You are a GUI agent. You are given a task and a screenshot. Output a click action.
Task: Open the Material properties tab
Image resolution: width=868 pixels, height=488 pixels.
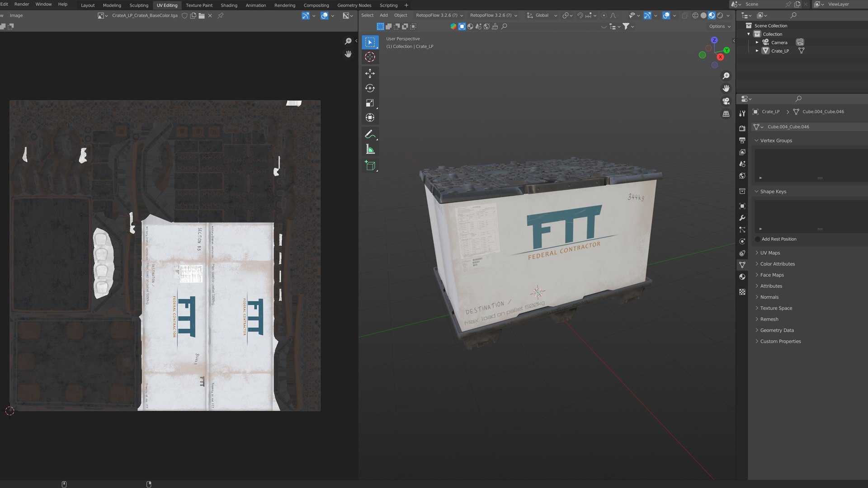point(742,277)
